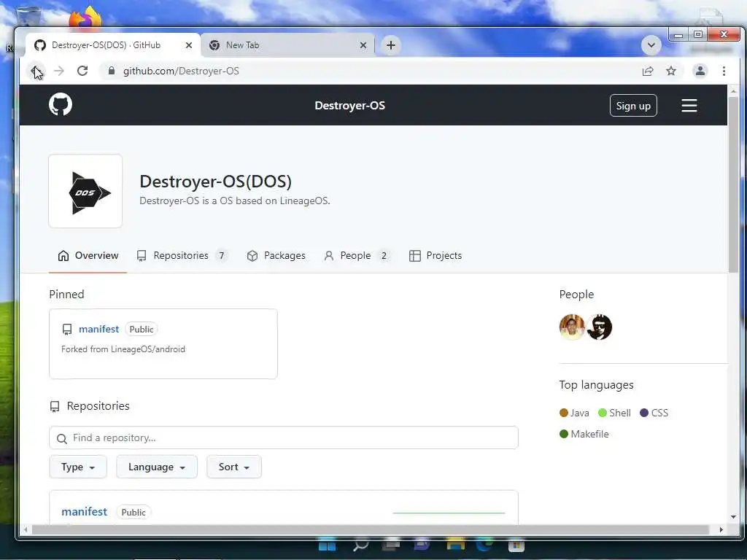This screenshot has height=560, width=747.
Task: Click the tab search chevron button
Action: pos(651,45)
